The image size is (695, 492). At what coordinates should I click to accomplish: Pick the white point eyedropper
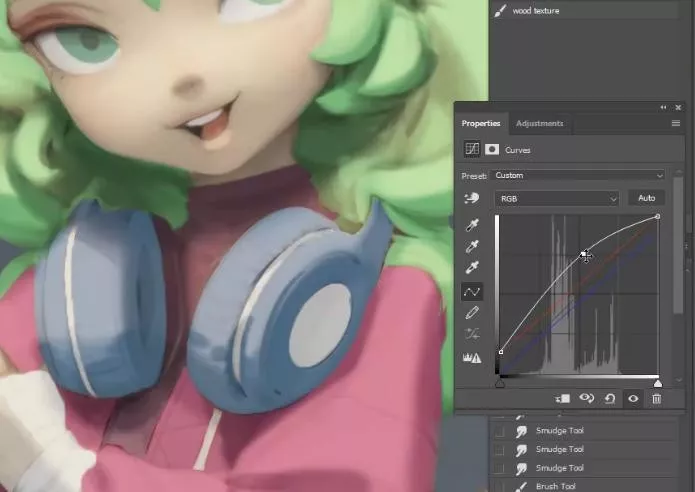pyautogui.click(x=471, y=269)
